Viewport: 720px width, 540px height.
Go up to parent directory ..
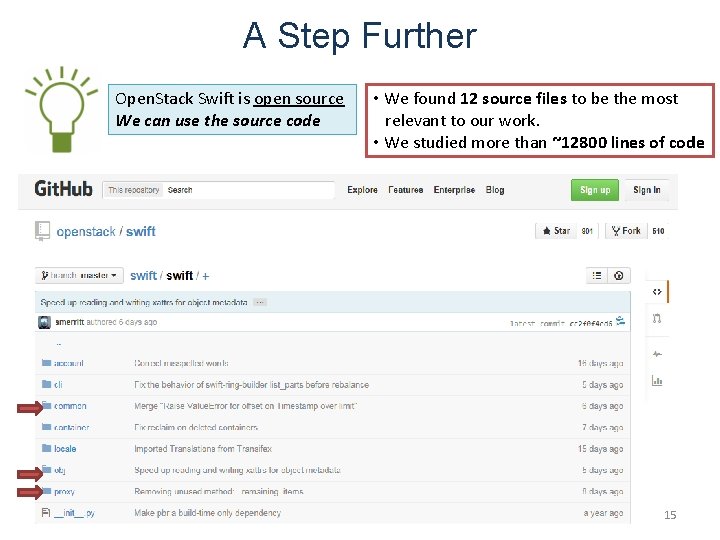(58, 343)
